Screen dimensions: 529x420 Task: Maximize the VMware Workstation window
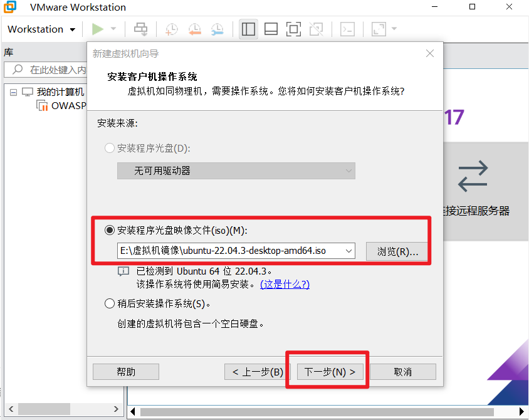point(473,7)
